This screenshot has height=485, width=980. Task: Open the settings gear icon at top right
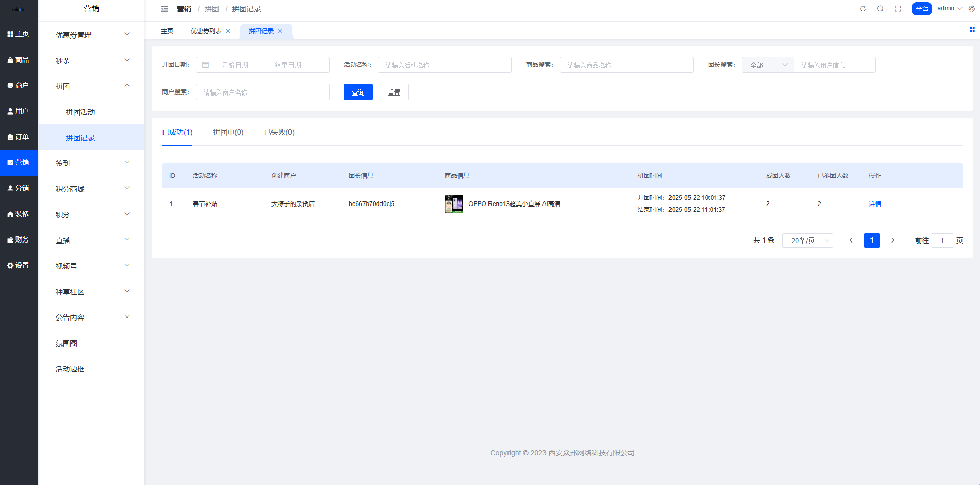972,9
